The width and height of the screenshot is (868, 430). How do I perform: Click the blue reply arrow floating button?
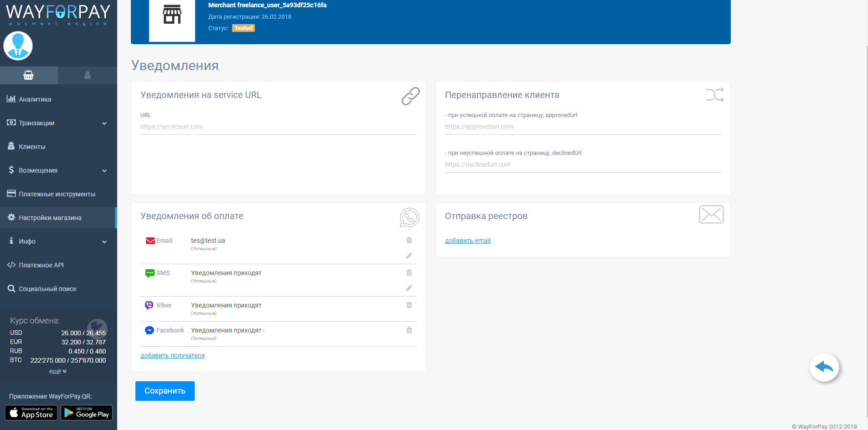(824, 367)
